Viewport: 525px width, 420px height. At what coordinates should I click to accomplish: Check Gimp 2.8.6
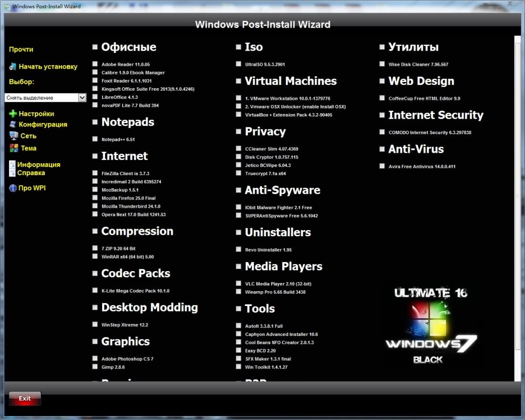click(x=95, y=367)
